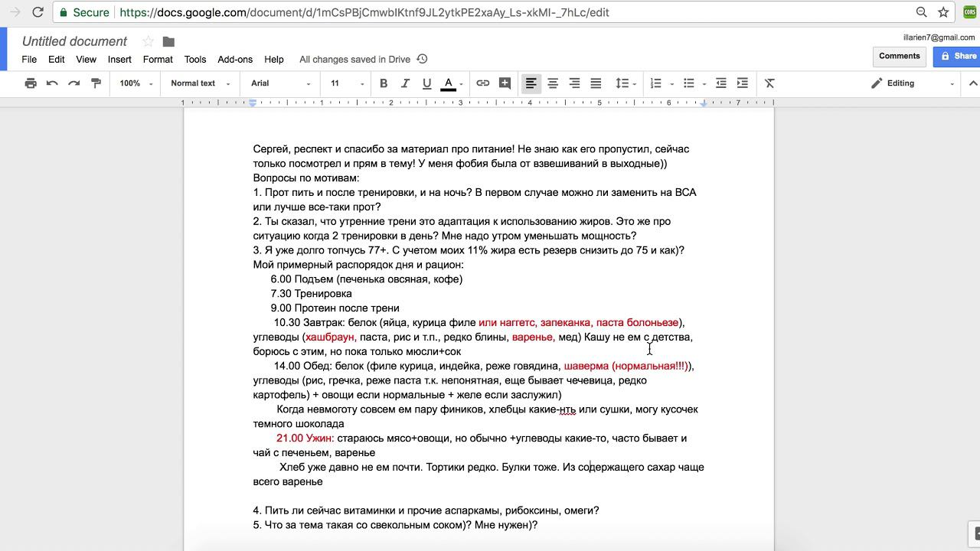Star the Untitled document
The image size is (980, 551).
148,41
